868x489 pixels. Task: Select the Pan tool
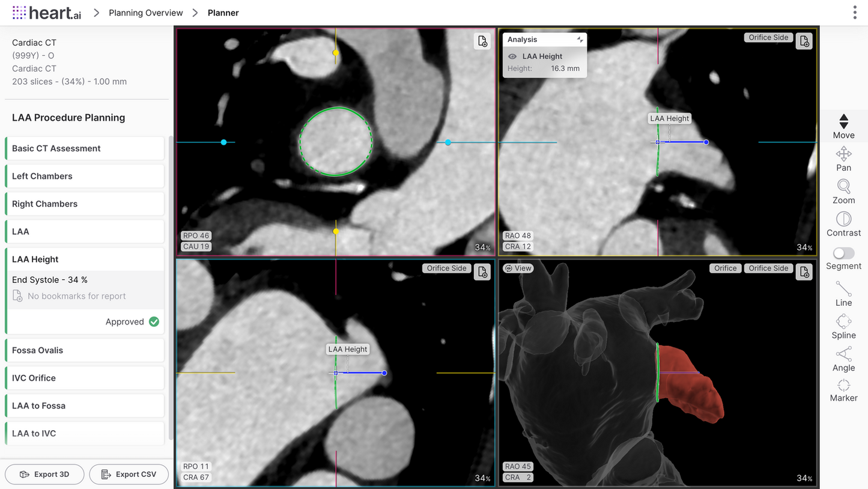(x=843, y=159)
